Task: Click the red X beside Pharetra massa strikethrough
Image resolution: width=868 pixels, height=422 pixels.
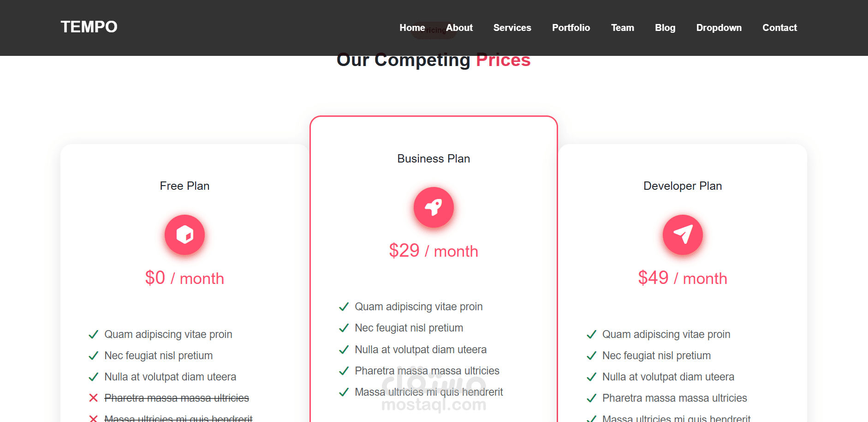Action: pyautogui.click(x=93, y=398)
